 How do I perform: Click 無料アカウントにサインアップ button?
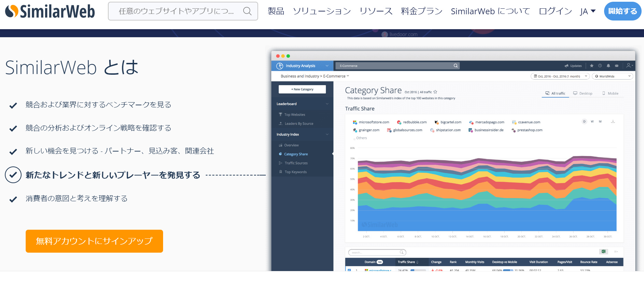[94, 241]
